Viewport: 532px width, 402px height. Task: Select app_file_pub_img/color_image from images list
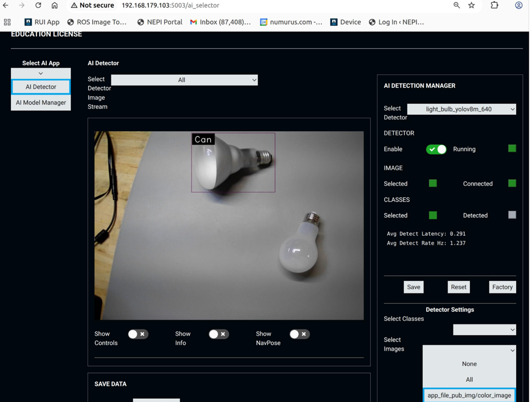pyautogui.click(x=469, y=395)
